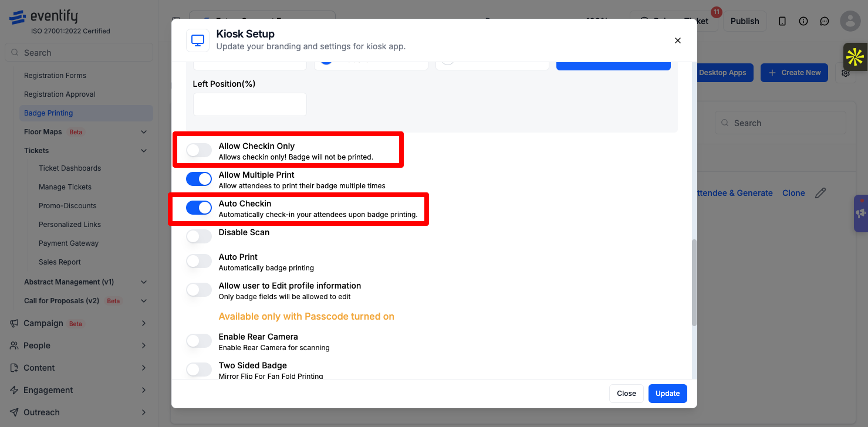Close the Kiosk Setup dialog with X
The image size is (868, 427).
tap(678, 40)
